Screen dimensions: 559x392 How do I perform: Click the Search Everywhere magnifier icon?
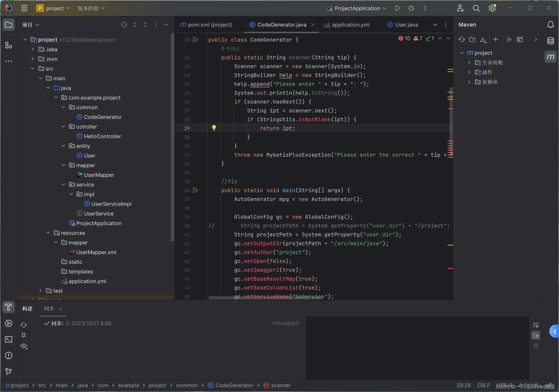point(476,8)
